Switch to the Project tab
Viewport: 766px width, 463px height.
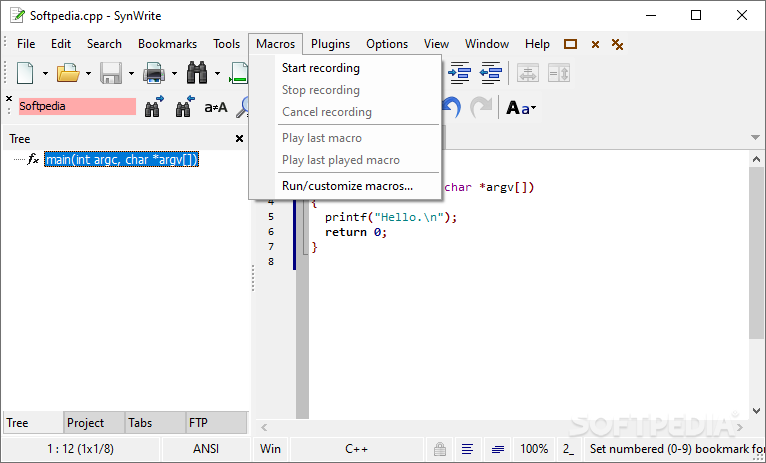[x=94, y=422]
